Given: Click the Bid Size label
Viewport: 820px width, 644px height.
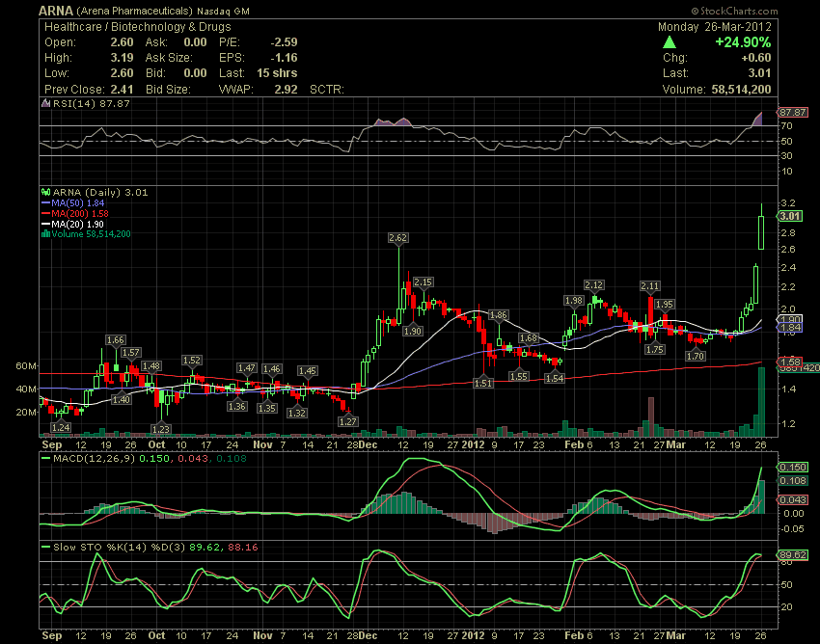Looking at the screenshot, I should tap(168, 90).
